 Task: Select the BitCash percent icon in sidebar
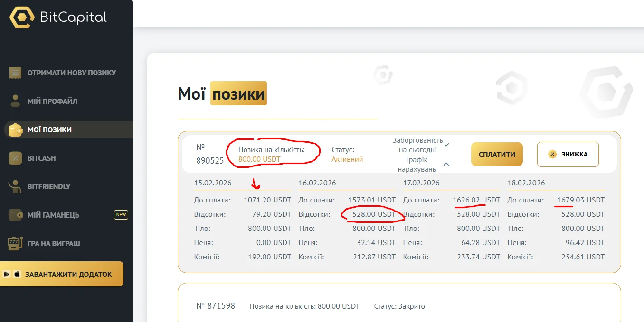point(16,158)
